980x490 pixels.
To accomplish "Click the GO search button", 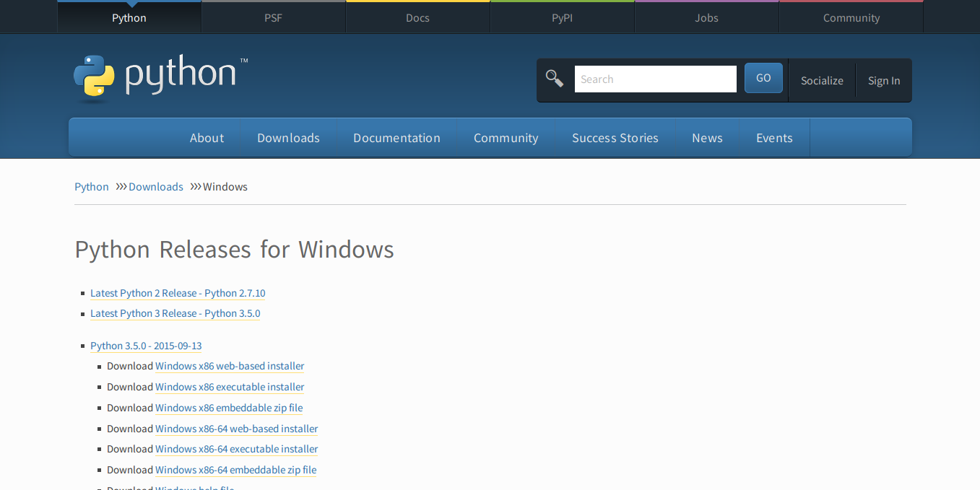I will 763,78.
